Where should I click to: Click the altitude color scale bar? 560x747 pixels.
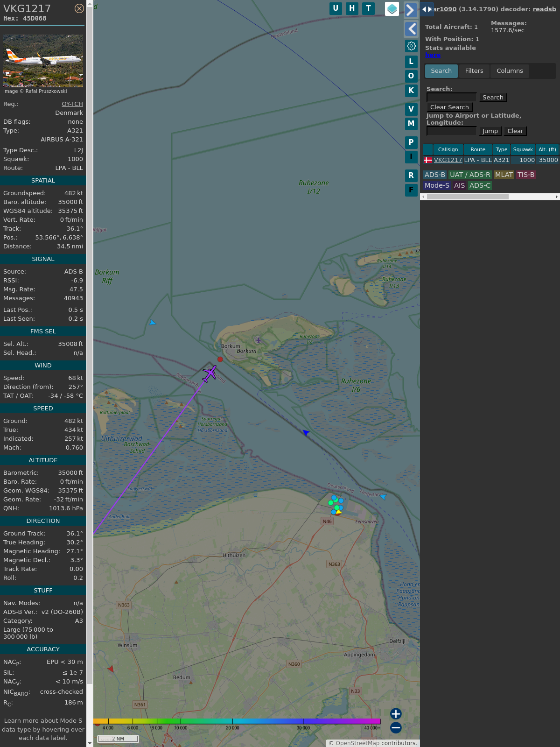[237, 721]
